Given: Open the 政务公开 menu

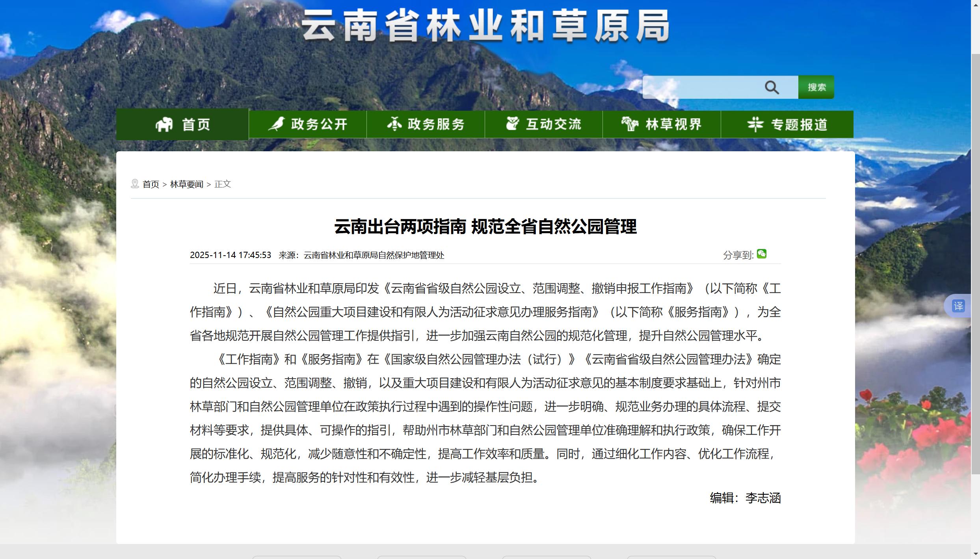Looking at the screenshot, I should coord(319,124).
